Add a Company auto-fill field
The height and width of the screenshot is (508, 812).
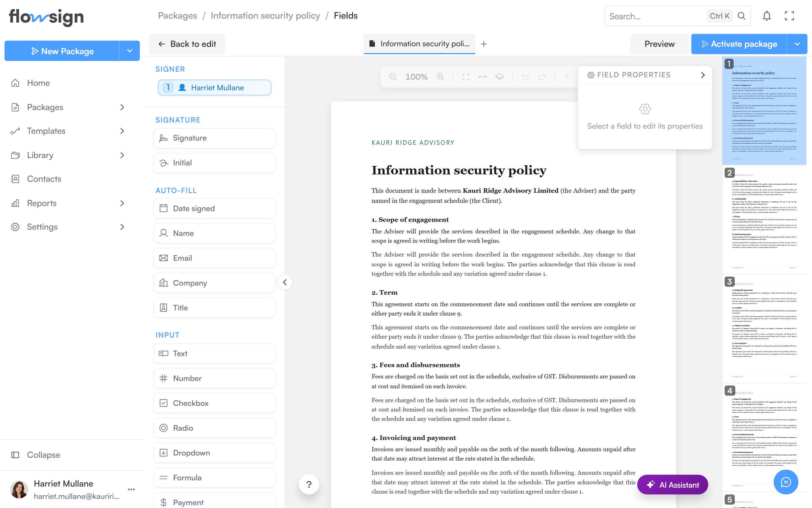(215, 283)
